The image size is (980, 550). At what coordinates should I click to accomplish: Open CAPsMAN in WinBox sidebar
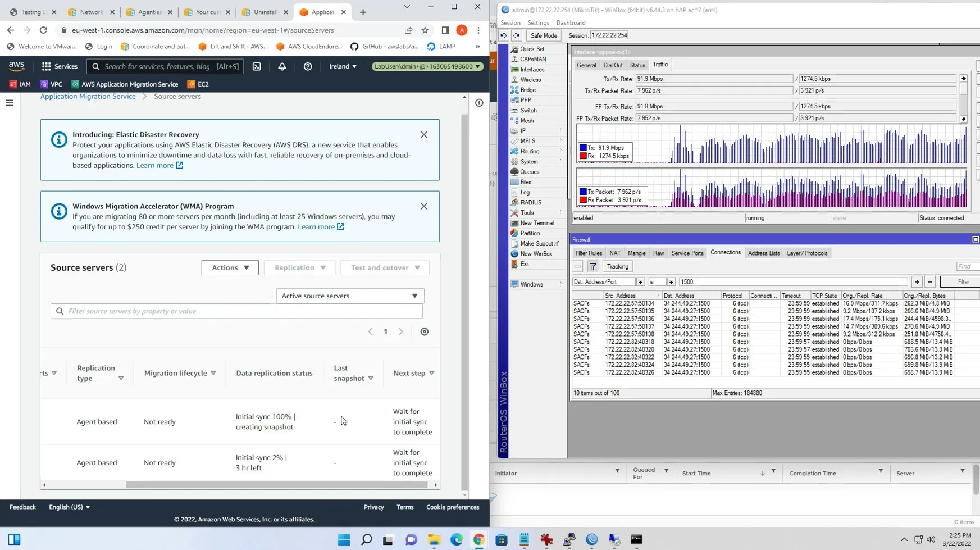[x=533, y=59]
